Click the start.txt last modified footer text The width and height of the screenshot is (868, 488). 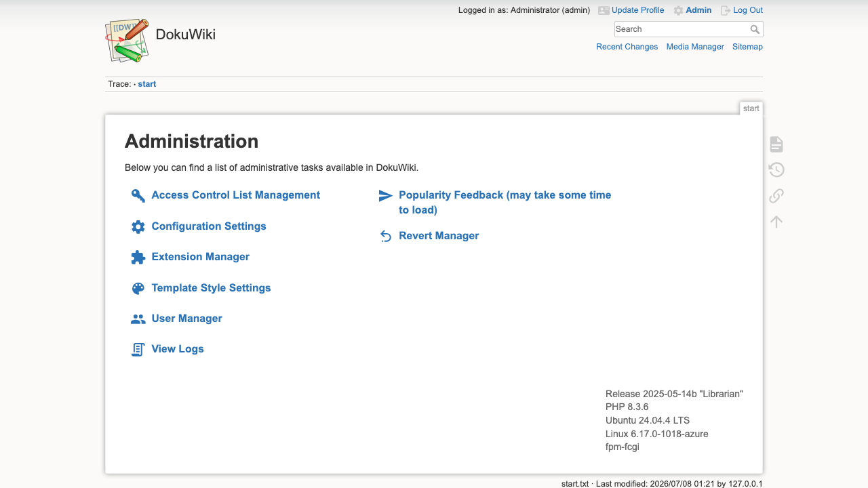[662, 484]
